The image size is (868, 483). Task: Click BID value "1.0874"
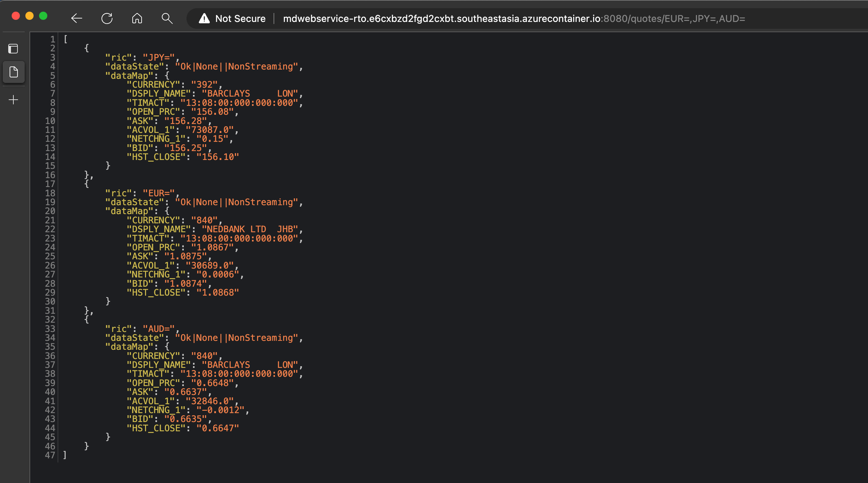(x=186, y=284)
